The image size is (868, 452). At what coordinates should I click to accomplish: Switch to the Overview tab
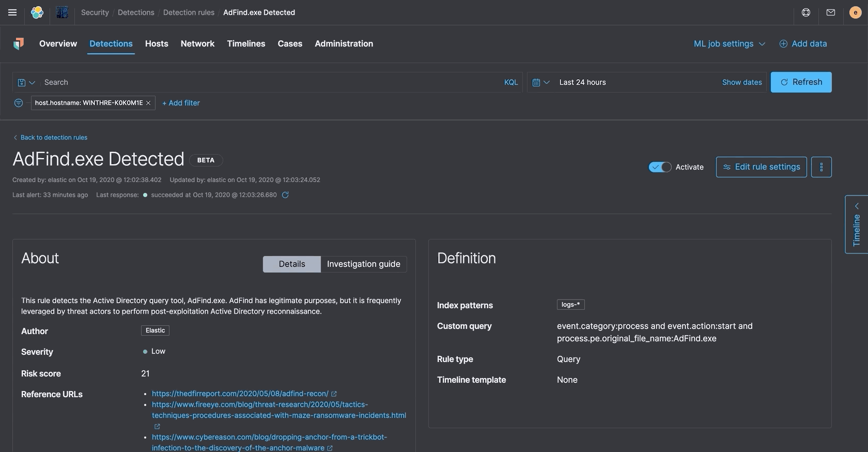[x=58, y=44]
